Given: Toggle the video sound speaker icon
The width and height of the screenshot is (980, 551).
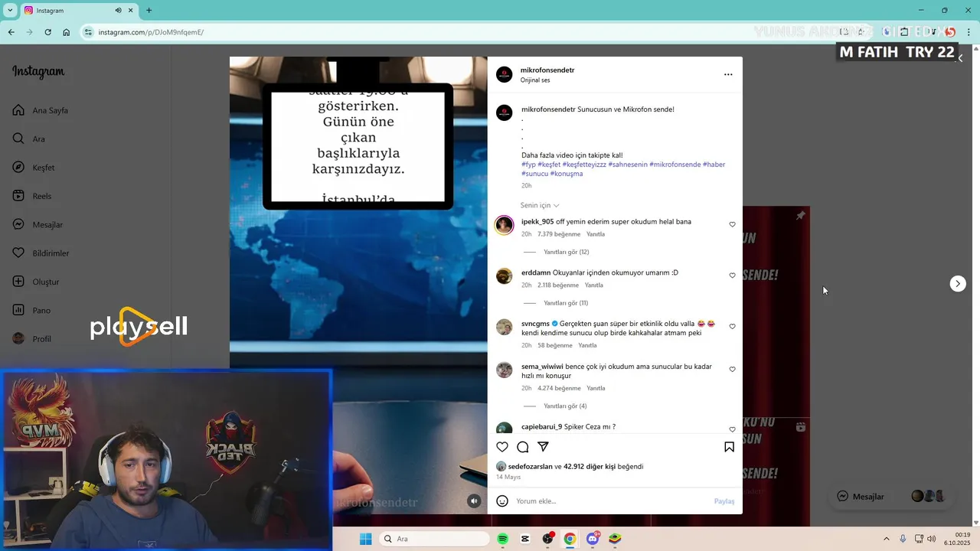Looking at the screenshot, I should pos(474,501).
